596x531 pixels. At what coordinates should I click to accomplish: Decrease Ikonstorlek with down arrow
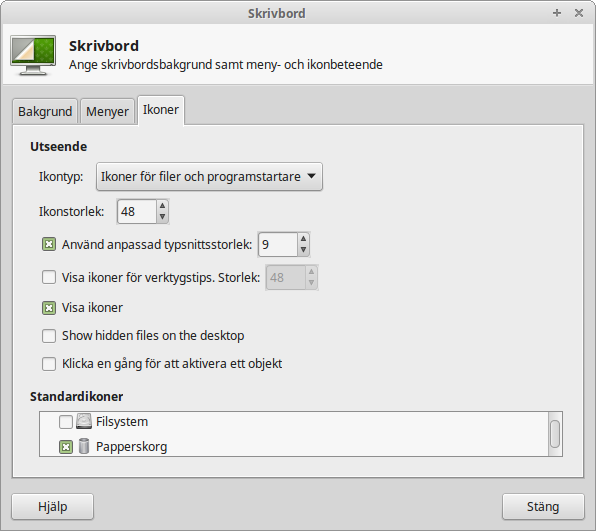tap(162, 217)
